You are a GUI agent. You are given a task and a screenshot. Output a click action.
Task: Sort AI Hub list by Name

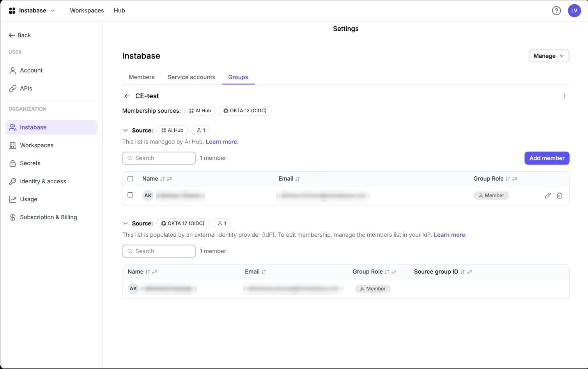click(162, 179)
